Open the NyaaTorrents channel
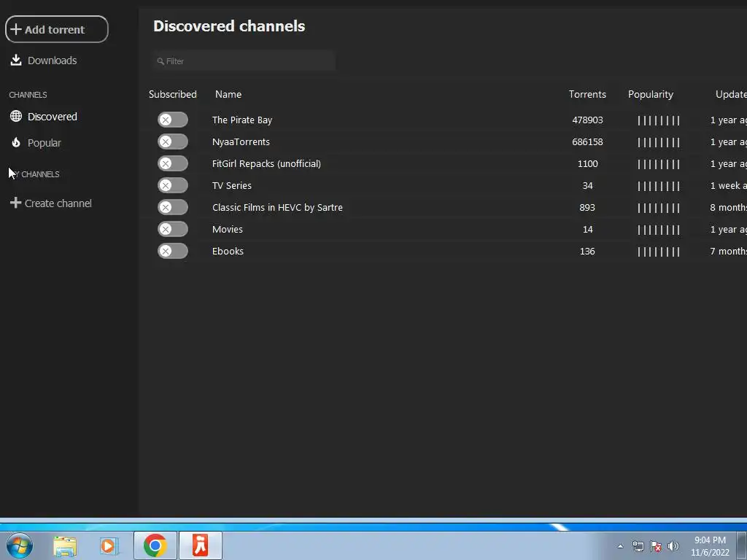 241,142
